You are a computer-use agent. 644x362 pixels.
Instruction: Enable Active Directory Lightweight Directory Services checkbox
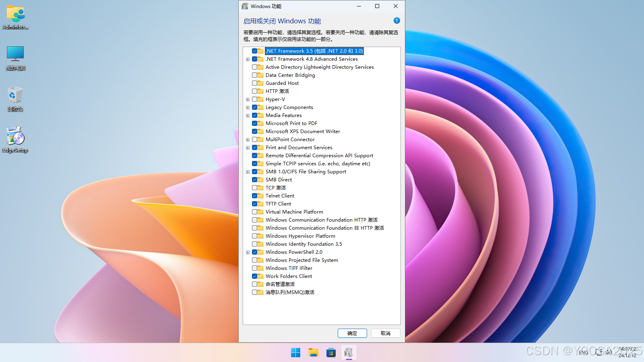[x=255, y=67]
